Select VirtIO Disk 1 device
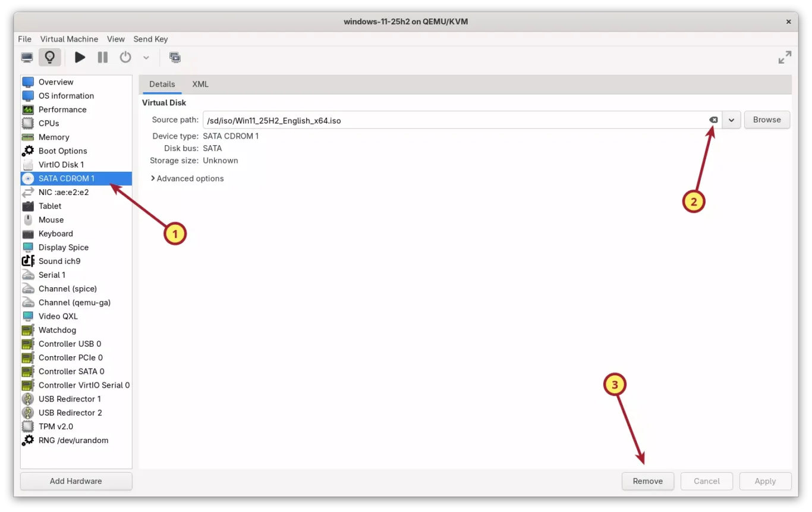Screen dimensions: 812x512 [x=76, y=165]
